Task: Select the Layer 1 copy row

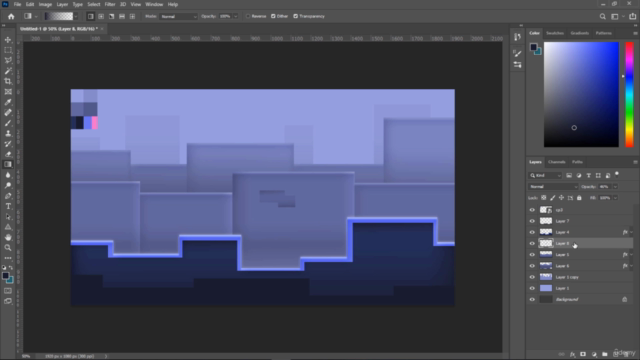Action: click(x=580, y=277)
